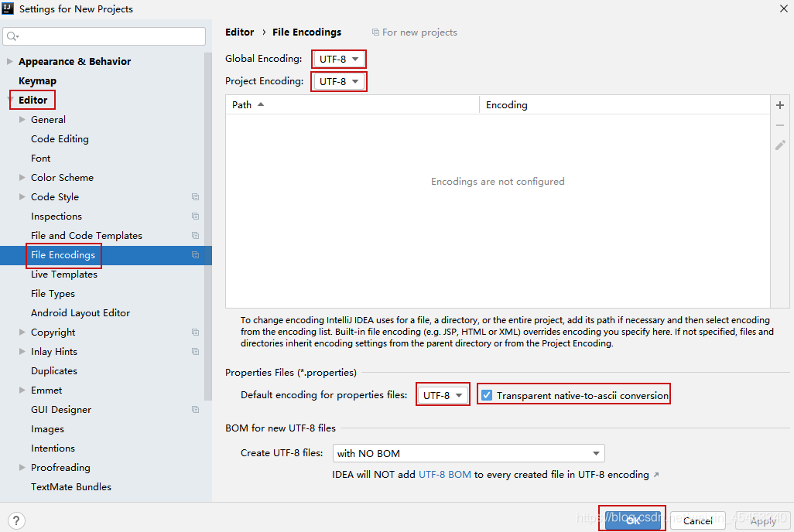Select Keymap in settings tree

(37, 81)
